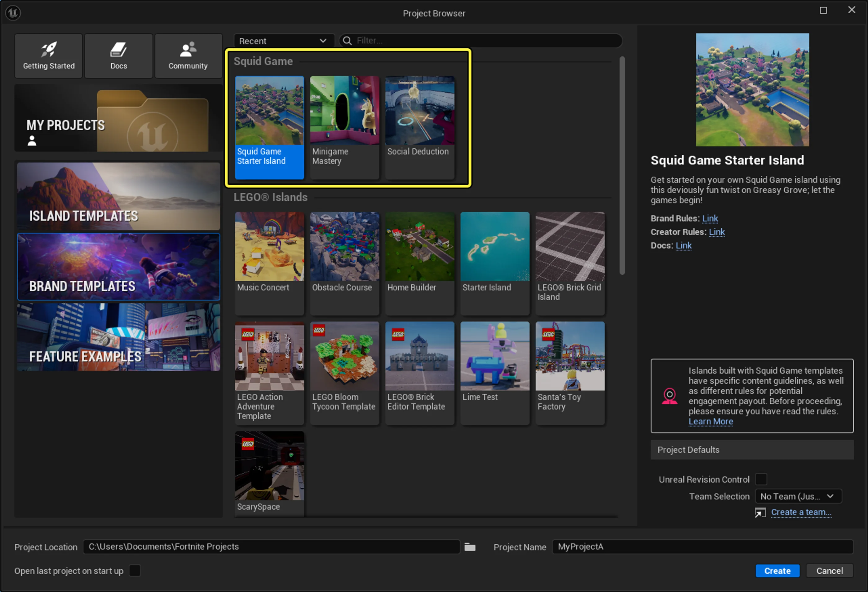Viewport: 868px width, 592px height.
Task: Select the Squid Game Starter Island template
Action: pyautogui.click(x=269, y=128)
